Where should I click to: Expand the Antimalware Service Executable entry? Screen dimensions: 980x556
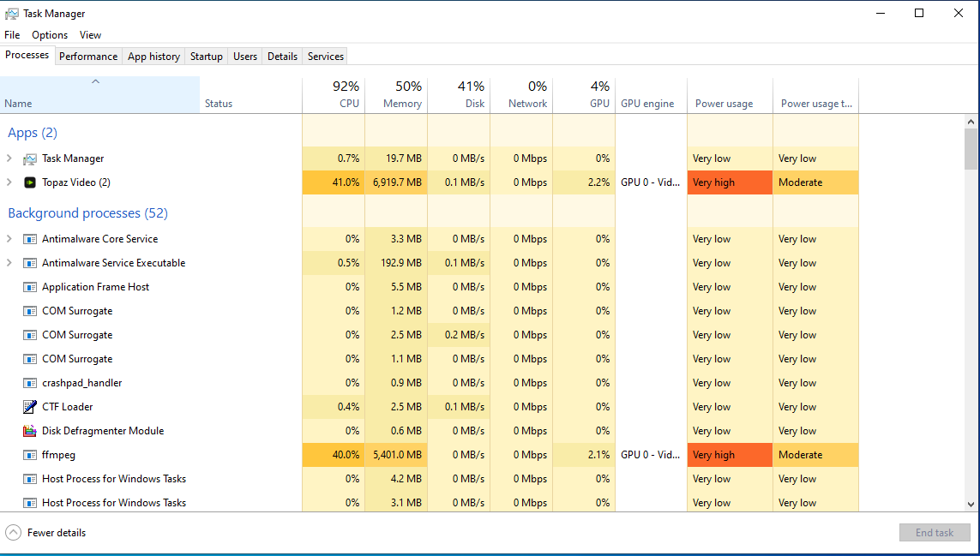pos(9,263)
